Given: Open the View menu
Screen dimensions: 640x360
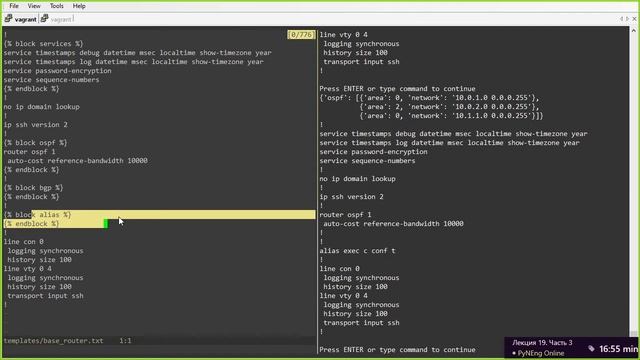Looking at the screenshot, I should pos(34,6).
